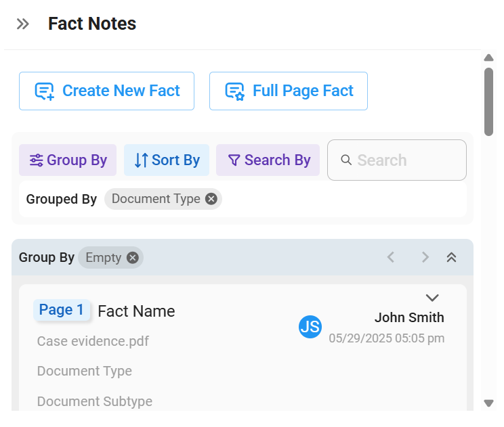This screenshot has height=427, width=504.
Task: Click the vertical scrollbar thumb
Action: pos(488,102)
